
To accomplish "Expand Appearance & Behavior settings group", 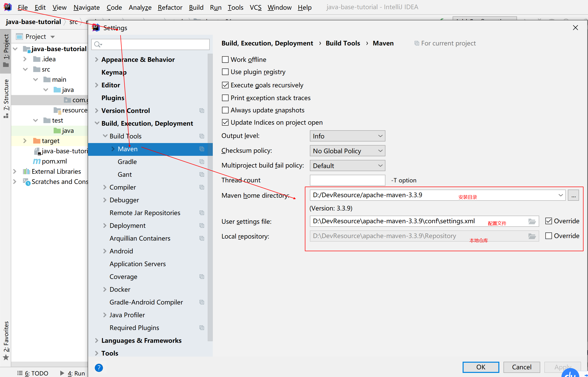I will coord(97,60).
